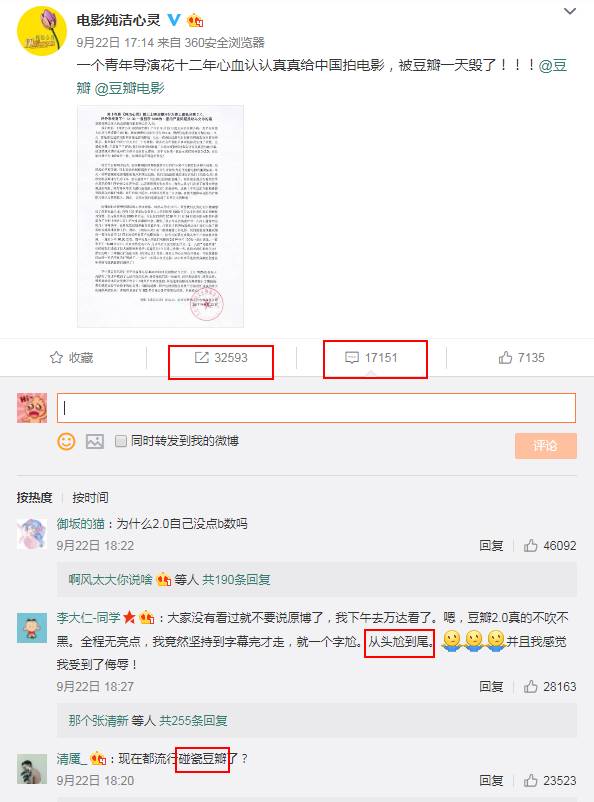The image size is (594, 802).
Task: Like 御坂的猫's comment with 46092 likes
Action: 531,546
